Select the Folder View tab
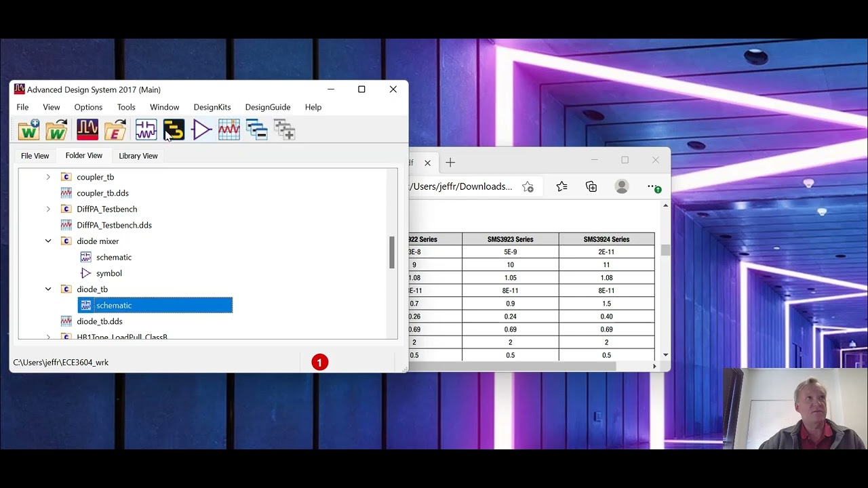This screenshot has height=488, width=868. click(84, 156)
